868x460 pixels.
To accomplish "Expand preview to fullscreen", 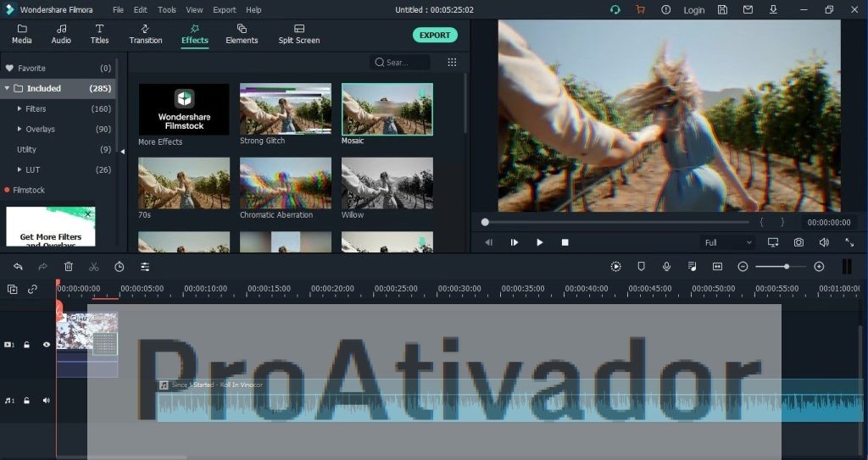I will [849, 242].
